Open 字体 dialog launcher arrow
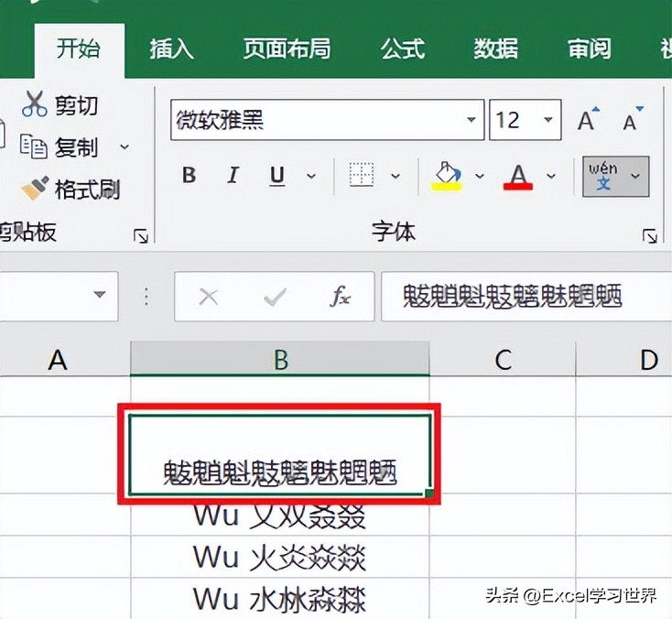The image size is (672, 619). click(650, 235)
